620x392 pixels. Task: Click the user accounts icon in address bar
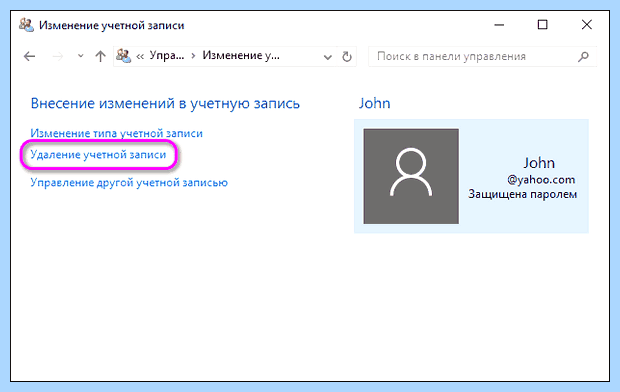point(123,56)
